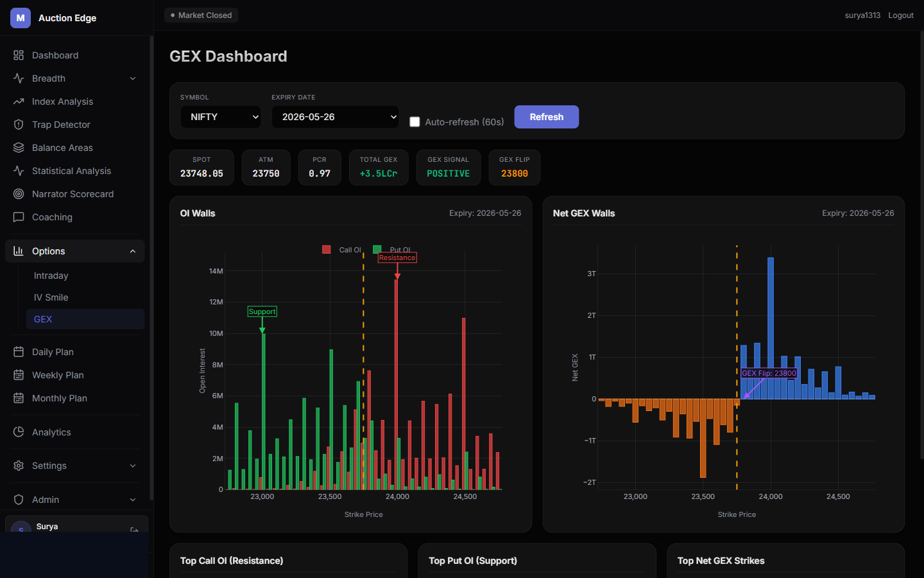Toggle the Call OI legend series

pos(341,250)
